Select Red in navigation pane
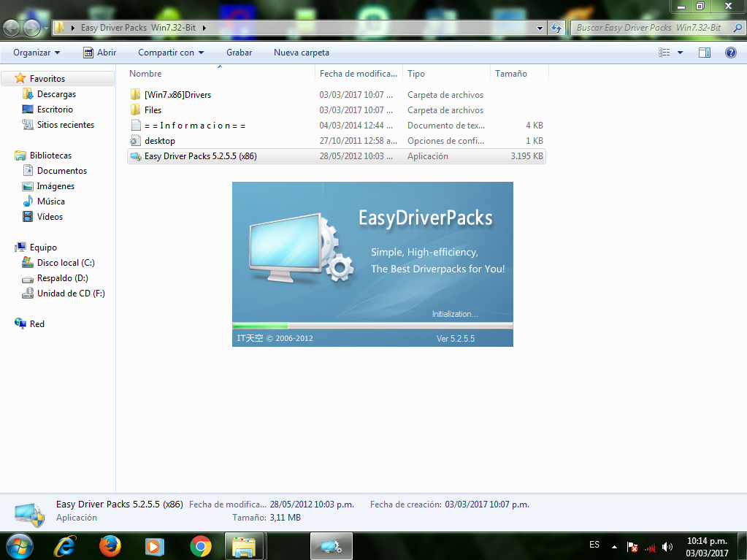Viewport: 747px width, 560px height. [x=29, y=324]
